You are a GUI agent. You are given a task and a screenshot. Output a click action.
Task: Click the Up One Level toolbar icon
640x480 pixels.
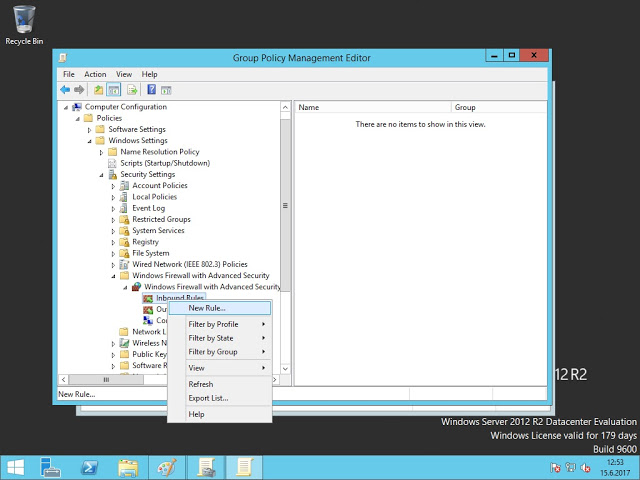99,90
